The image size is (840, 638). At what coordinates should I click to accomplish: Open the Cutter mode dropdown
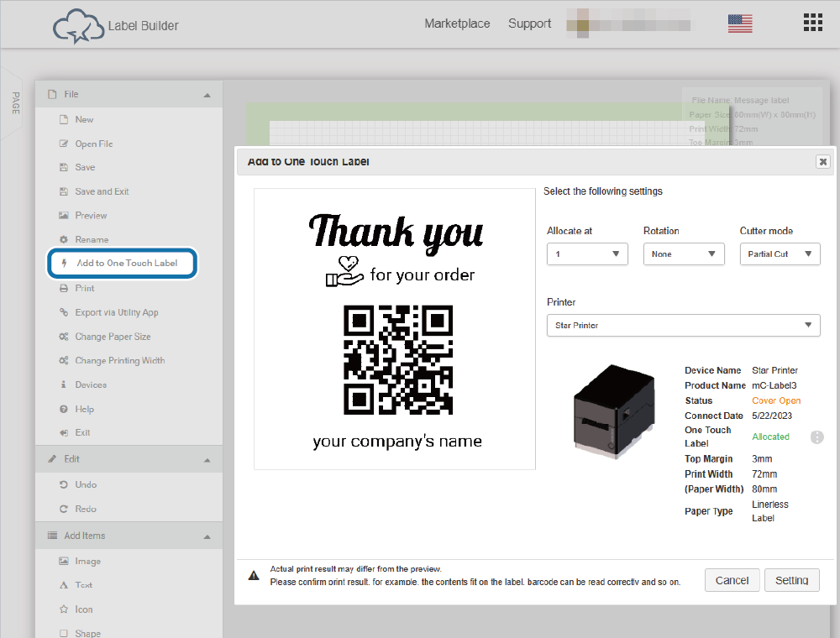(x=780, y=254)
